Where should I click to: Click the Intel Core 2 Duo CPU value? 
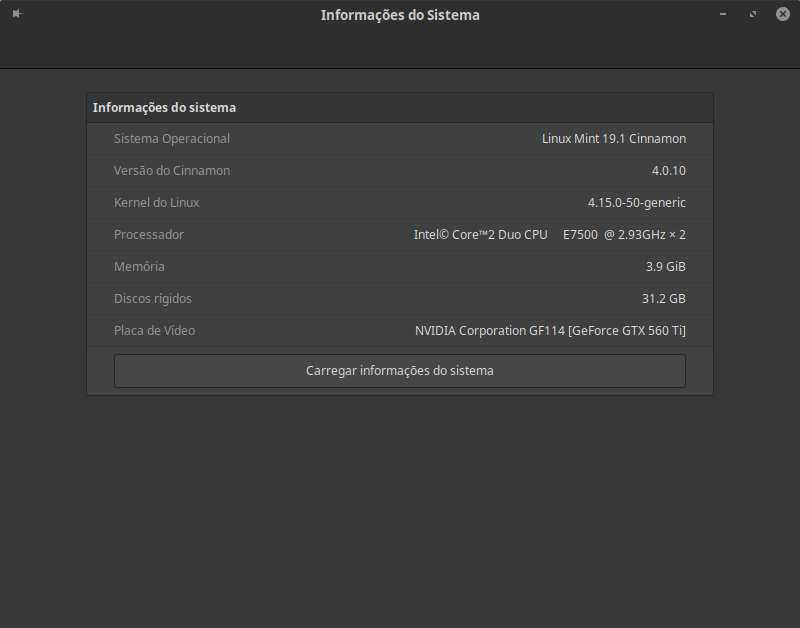(x=549, y=235)
